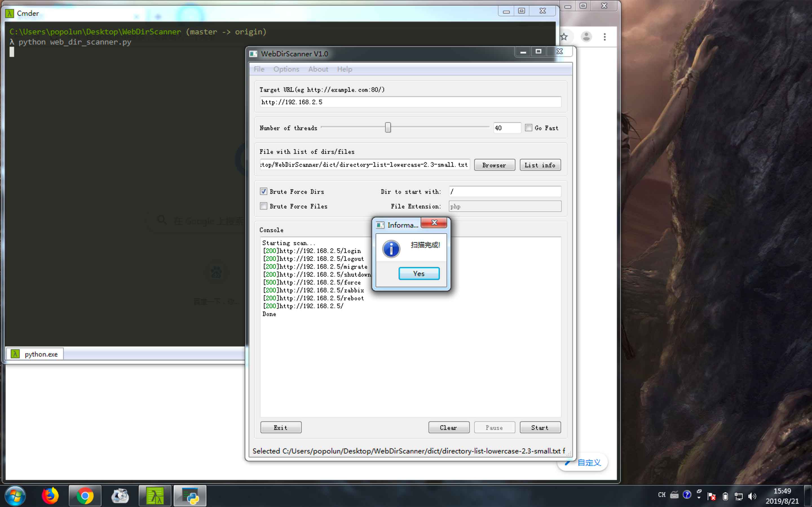Click the Python app taskbar icon

[190, 495]
